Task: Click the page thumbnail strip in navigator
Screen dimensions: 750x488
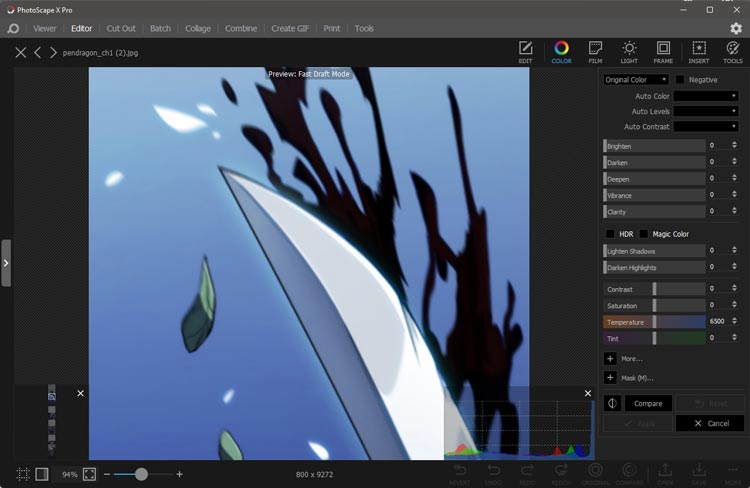Action: tap(52, 419)
